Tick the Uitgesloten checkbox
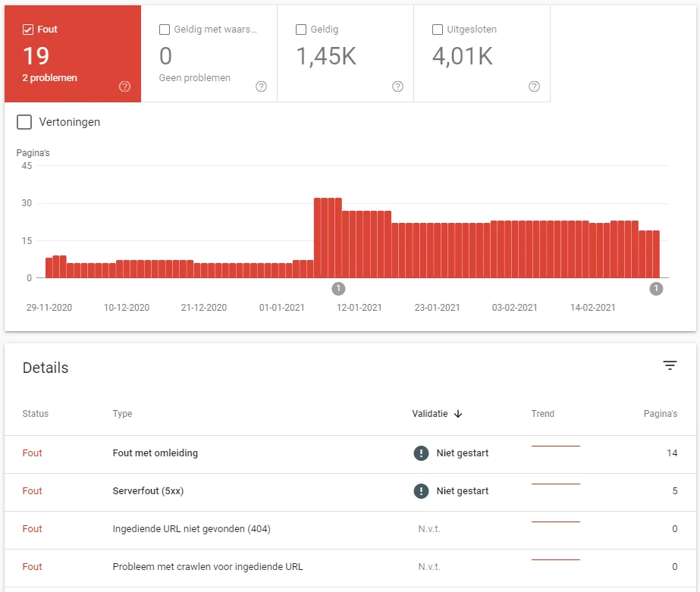Image resolution: width=700 pixels, height=592 pixels. pos(438,30)
